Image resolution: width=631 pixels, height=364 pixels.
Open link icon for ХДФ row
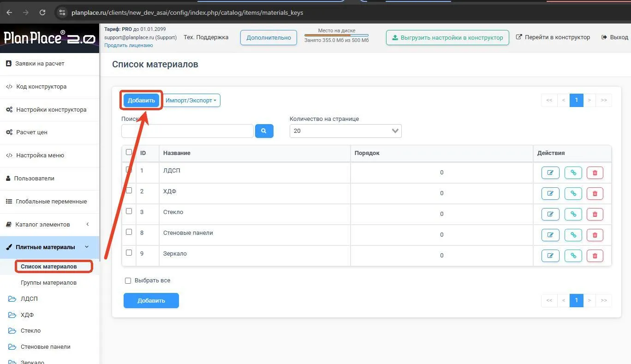pyautogui.click(x=573, y=193)
